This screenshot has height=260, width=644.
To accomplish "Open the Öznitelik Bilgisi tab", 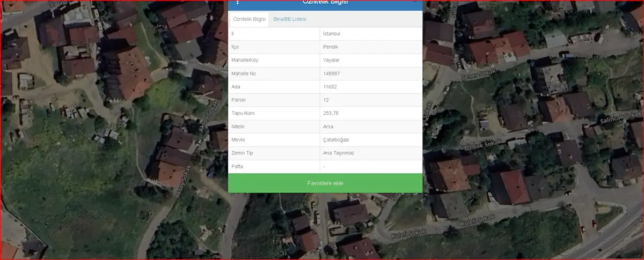I will (x=249, y=19).
